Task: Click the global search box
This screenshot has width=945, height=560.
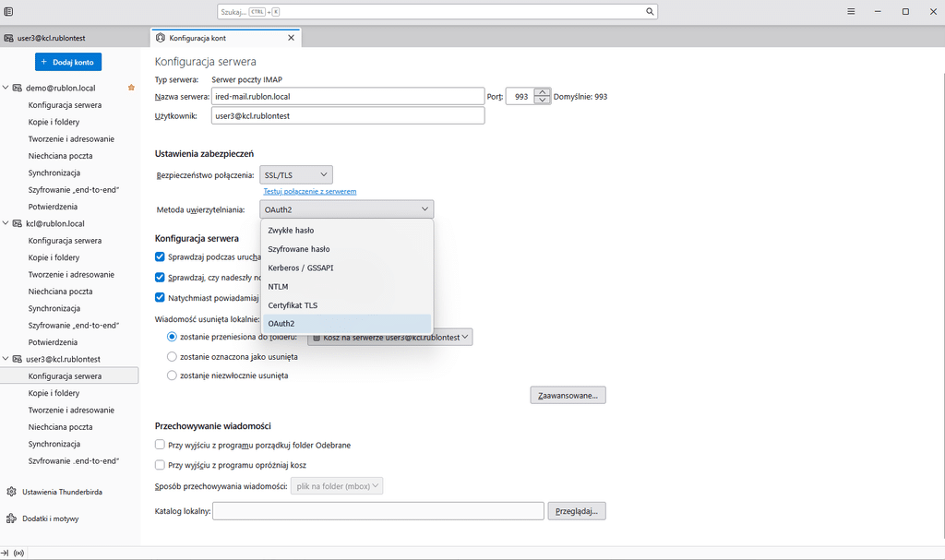Action: click(437, 11)
